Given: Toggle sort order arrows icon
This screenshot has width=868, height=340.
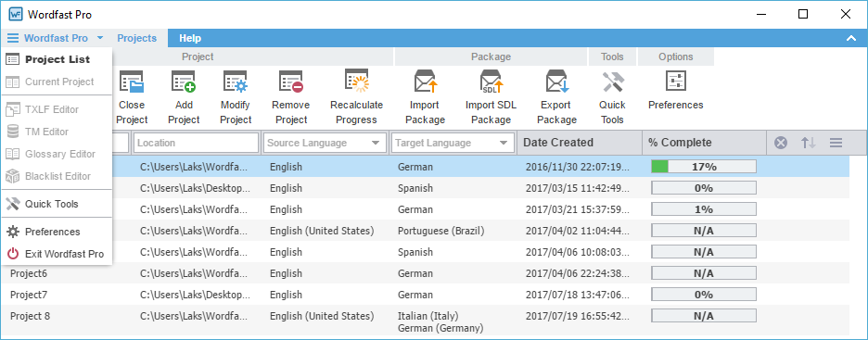Looking at the screenshot, I should [x=809, y=144].
